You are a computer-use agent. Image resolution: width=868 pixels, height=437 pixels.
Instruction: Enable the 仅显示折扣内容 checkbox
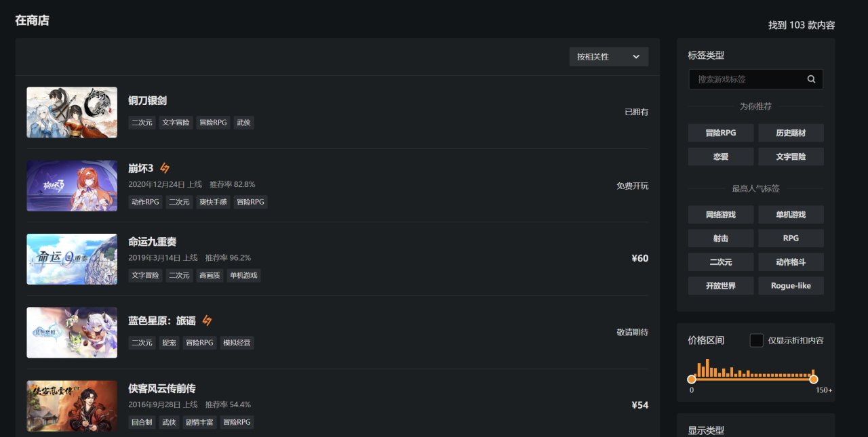point(756,340)
